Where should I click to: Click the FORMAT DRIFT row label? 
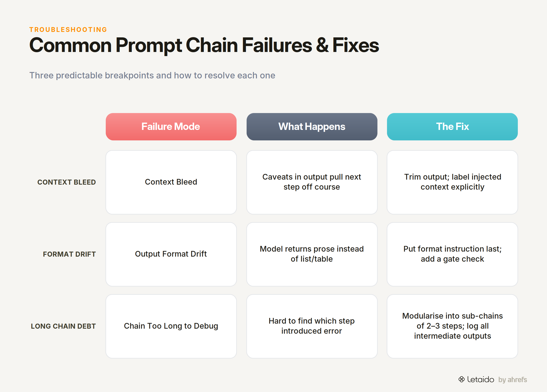[x=70, y=254]
